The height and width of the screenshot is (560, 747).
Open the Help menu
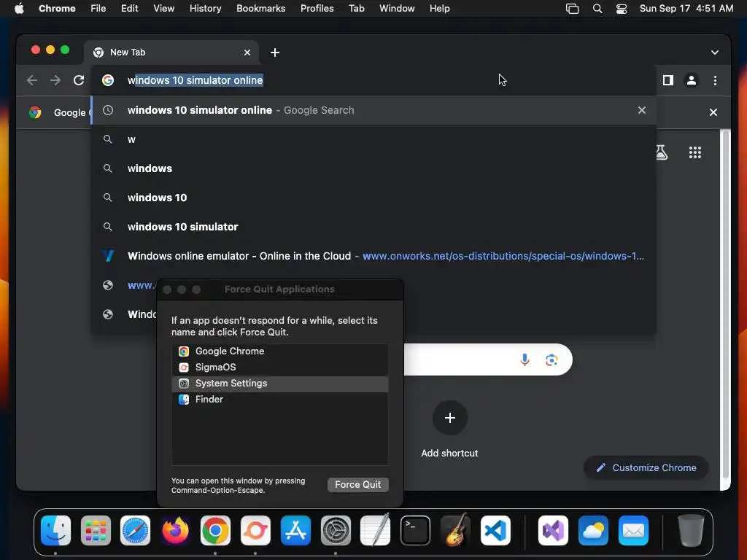[x=439, y=9]
